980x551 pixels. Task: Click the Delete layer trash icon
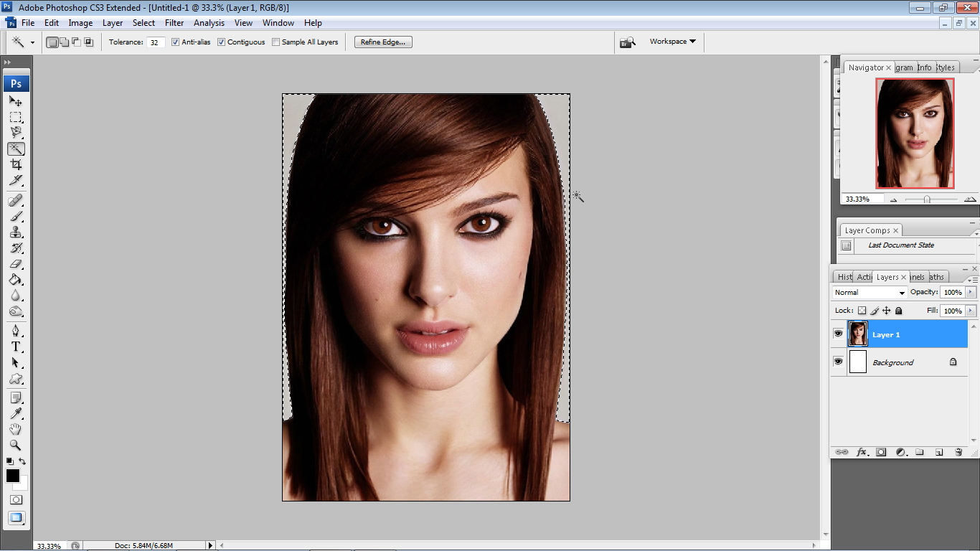[x=958, y=453]
